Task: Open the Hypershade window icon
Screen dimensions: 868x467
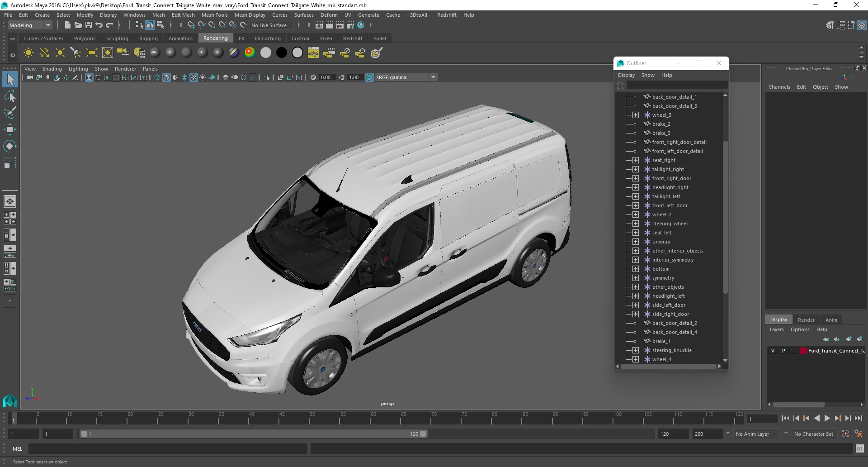Action: point(361,25)
